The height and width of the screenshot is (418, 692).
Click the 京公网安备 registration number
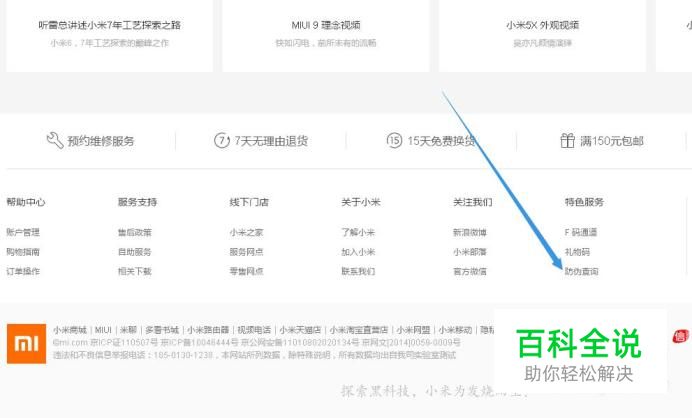300,343
